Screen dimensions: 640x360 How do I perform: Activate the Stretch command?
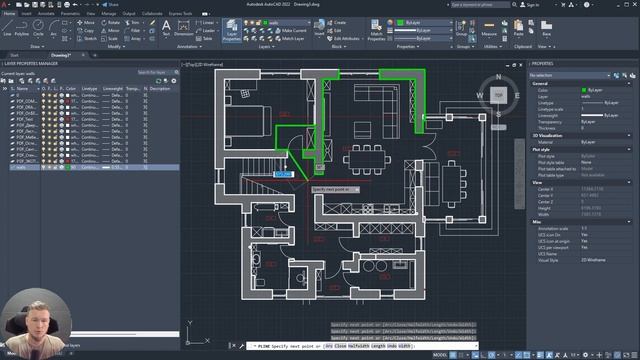(x=87, y=39)
